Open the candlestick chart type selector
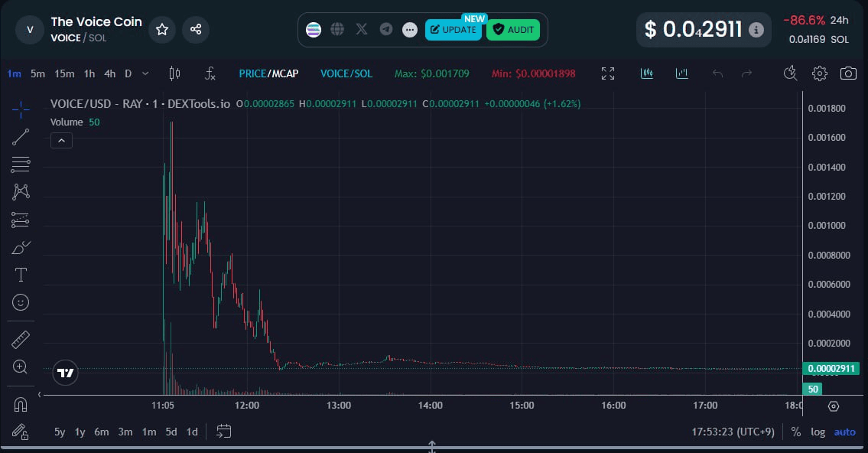The width and height of the screenshot is (868, 453). pyautogui.click(x=174, y=73)
